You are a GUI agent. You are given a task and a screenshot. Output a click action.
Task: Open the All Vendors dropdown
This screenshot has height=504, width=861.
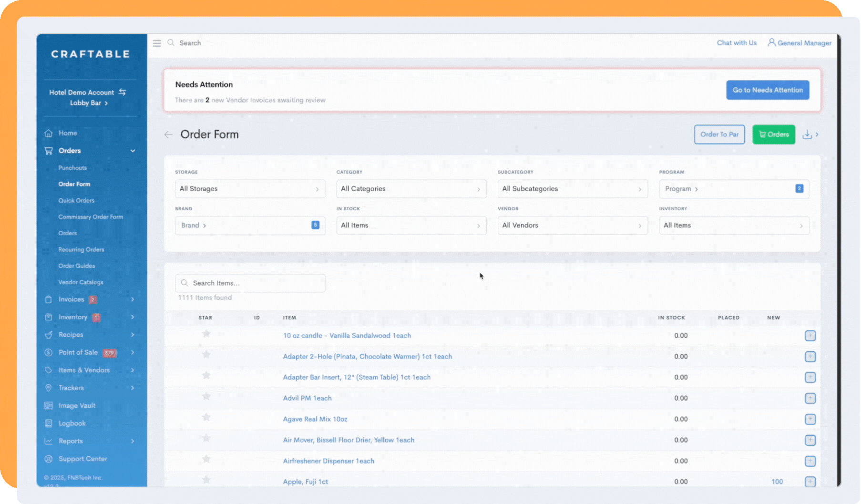573,226
